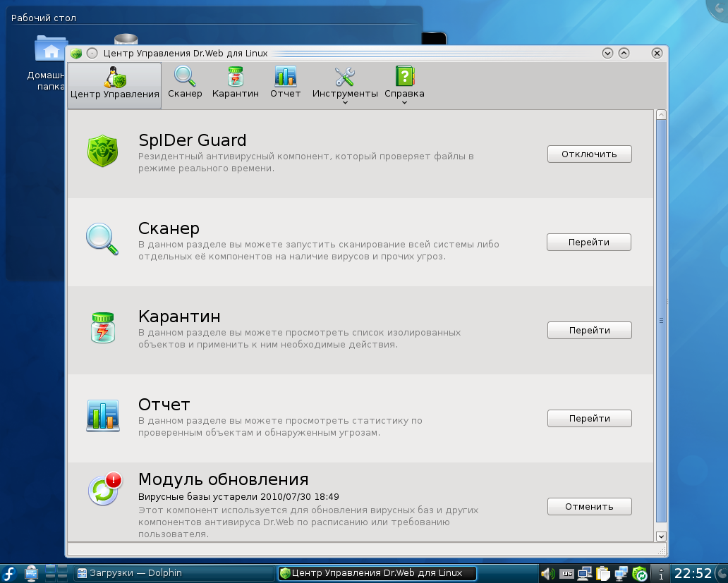This screenshot has height=583, width=728.
Task: Click Перейти button in the Карантин row
Action: point(589,330)
